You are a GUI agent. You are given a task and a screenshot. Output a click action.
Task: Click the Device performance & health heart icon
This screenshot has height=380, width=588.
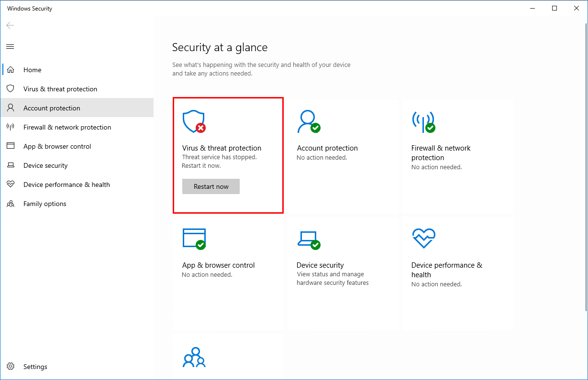[x=423, y=238]
